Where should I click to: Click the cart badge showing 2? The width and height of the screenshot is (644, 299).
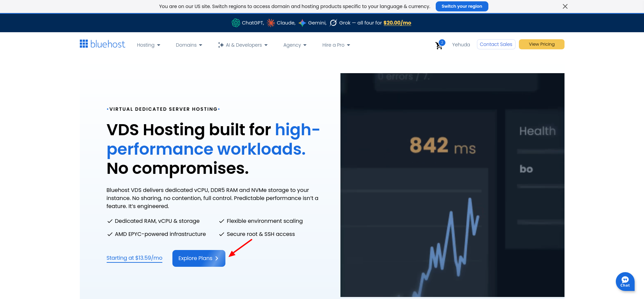[442, 43]
